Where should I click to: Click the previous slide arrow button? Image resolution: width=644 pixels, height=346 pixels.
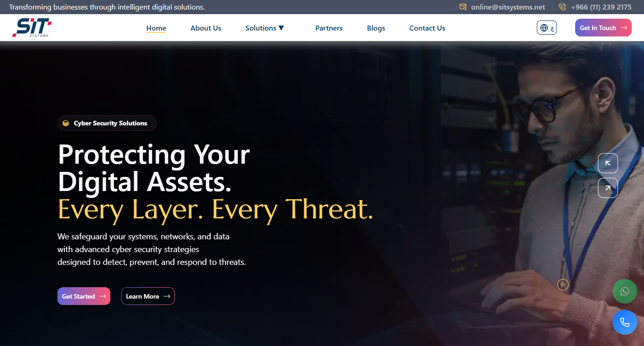pyautogui.click(x=608, y=163)
